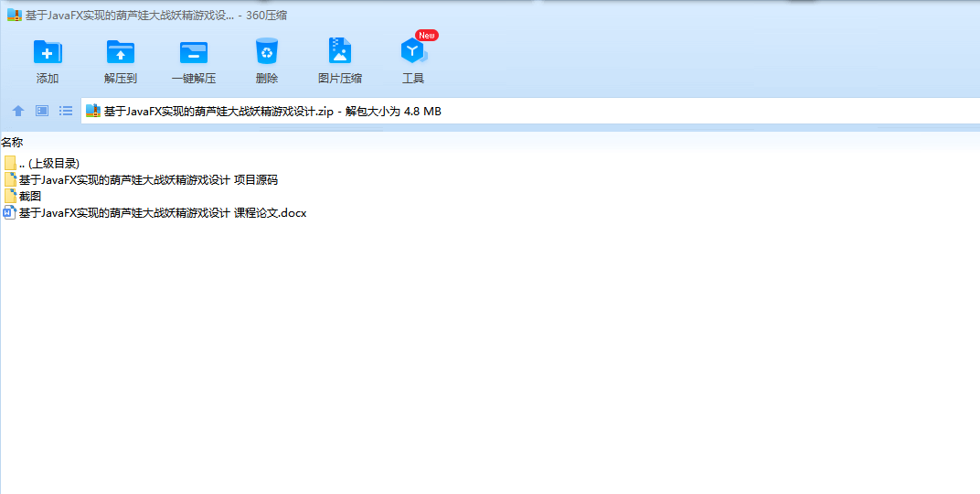Click the folder icon of 截图
Screen dimensions: 980x494
click(x=10, y=197)
